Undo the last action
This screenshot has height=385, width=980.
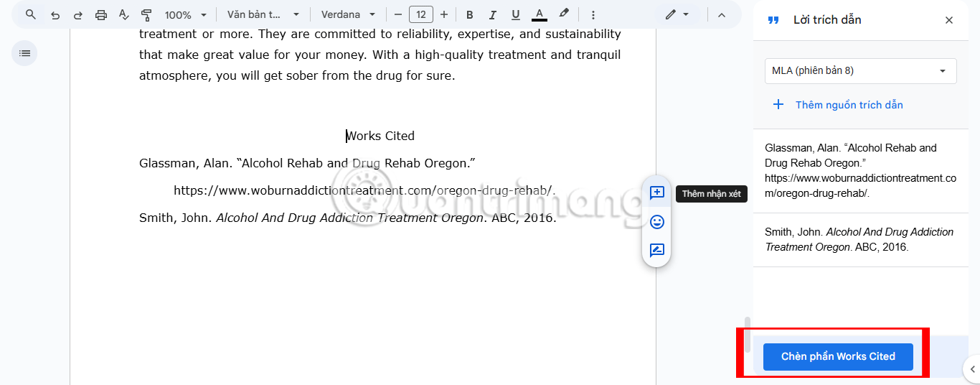pos(55,14)
